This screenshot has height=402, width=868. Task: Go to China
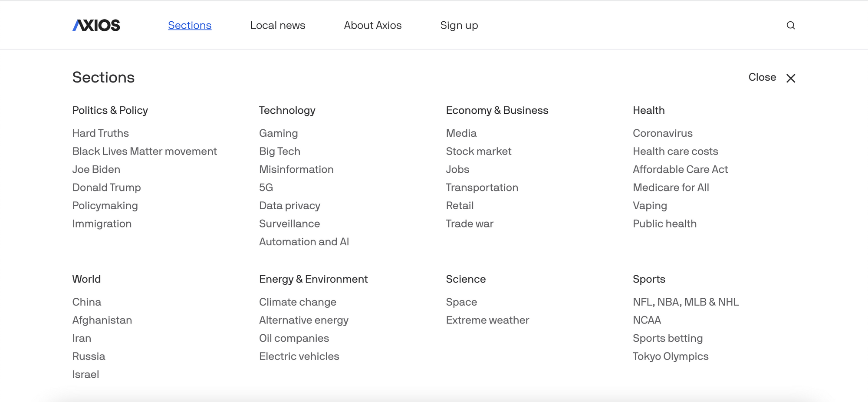click(x=87, y=302)
